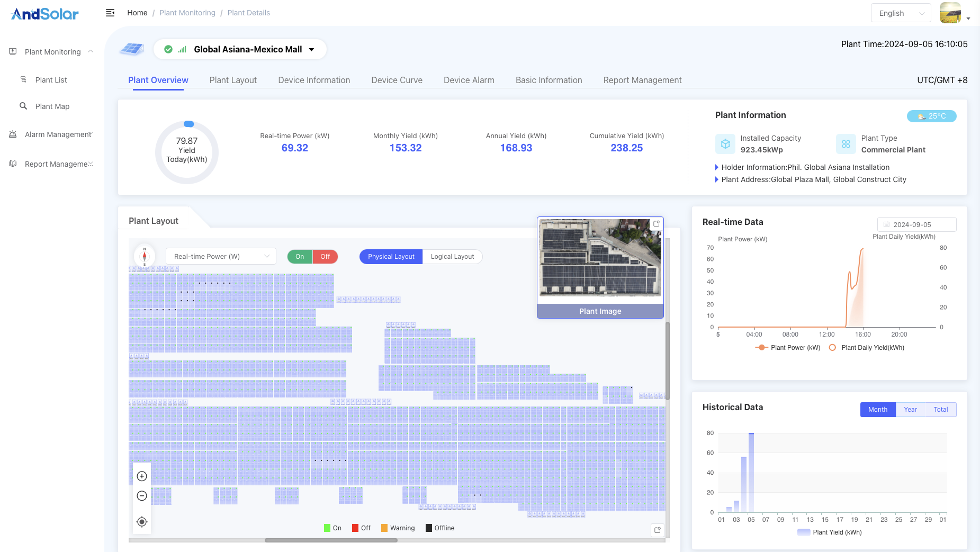This screenshot has width=980, height=552.
Task: Open the Plant Image thumbnail
Action: click(600, 258)
